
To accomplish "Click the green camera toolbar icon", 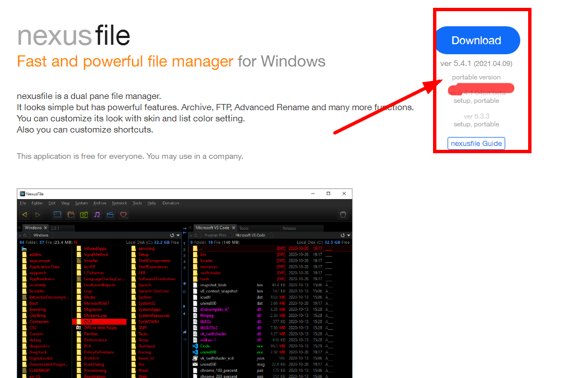I will coord(84,215).
